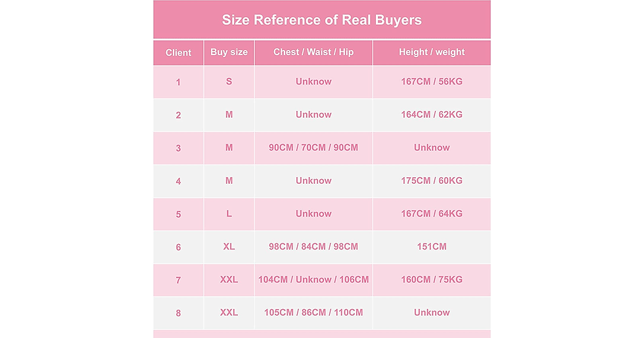Select the 90CM / 70CM / 90CM measurement

pos(313,148)
